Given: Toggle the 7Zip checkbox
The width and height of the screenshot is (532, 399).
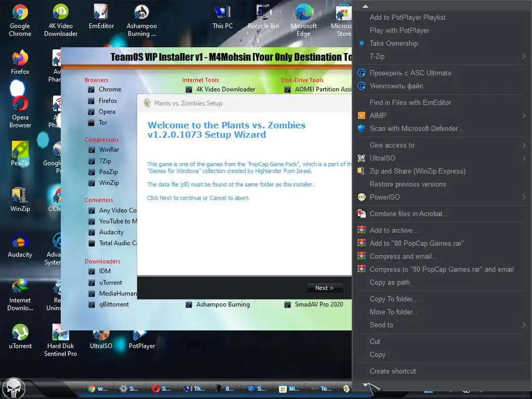Looking at the screenshot, I should point(91,161).
